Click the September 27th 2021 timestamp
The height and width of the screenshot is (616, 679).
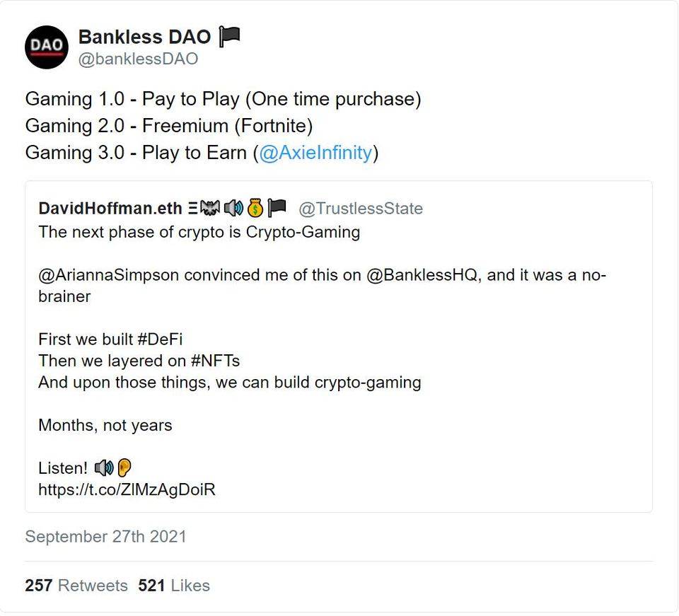point(105,537)
